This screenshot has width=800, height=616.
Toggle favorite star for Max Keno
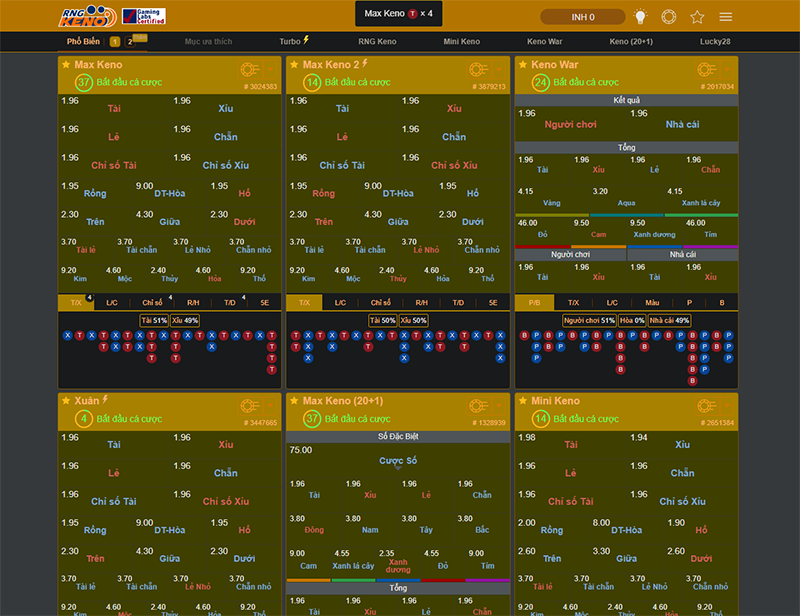(66, 65)
